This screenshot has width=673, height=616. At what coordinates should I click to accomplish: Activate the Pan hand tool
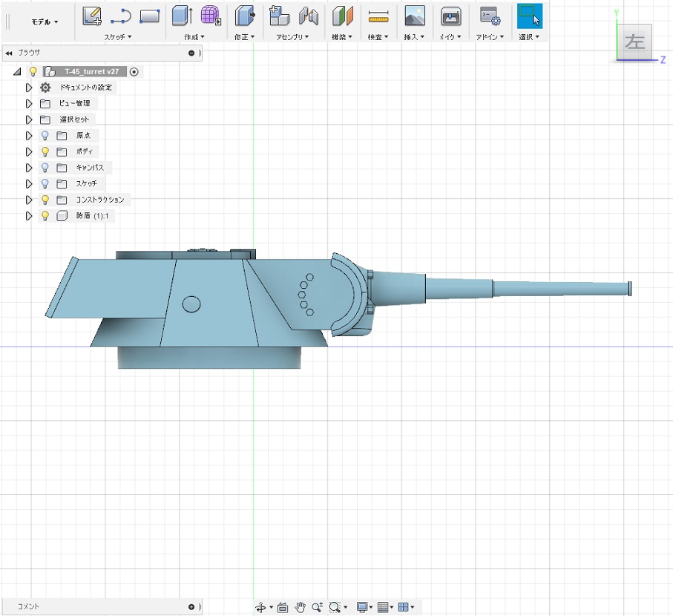click(301, 607)
